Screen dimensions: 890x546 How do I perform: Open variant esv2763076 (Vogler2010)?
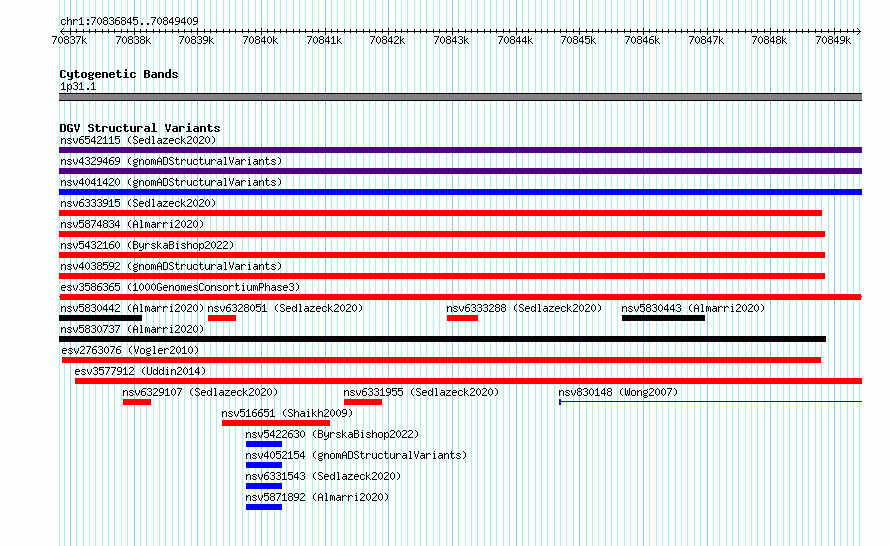point(130,350)
